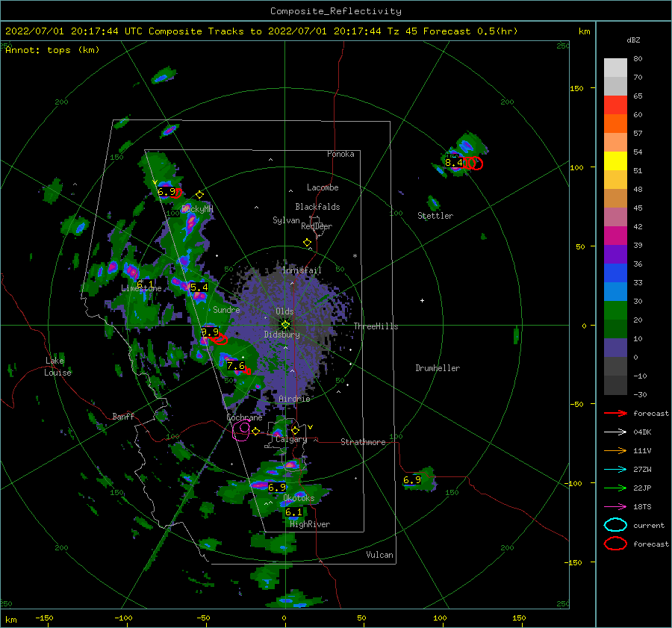The width and height of the screenshot is (672, 628).
Task: Click the orange 111V arrow legend icon
Action: click(x=615, y=450)
